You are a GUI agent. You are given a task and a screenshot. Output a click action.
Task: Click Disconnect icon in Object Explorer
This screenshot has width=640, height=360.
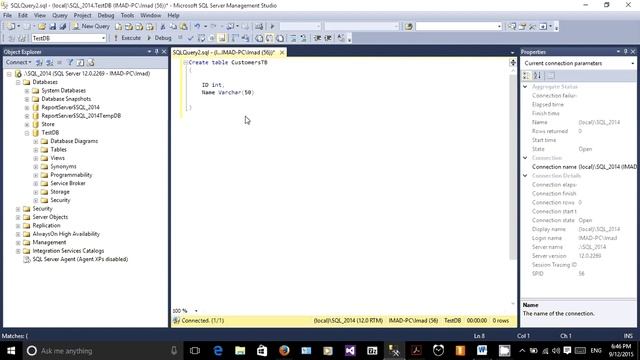[49, 62]
